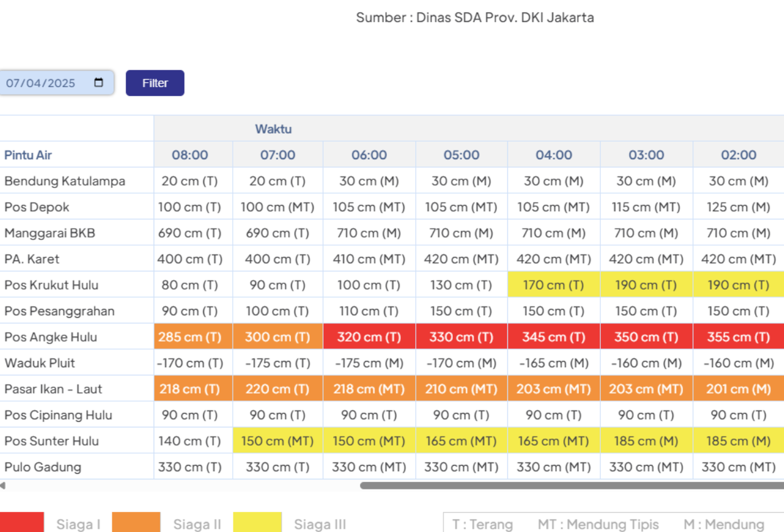Select the 03:00 column header
Image resolution: width=784 pixels, height=532 pixels.
point(647,155)
